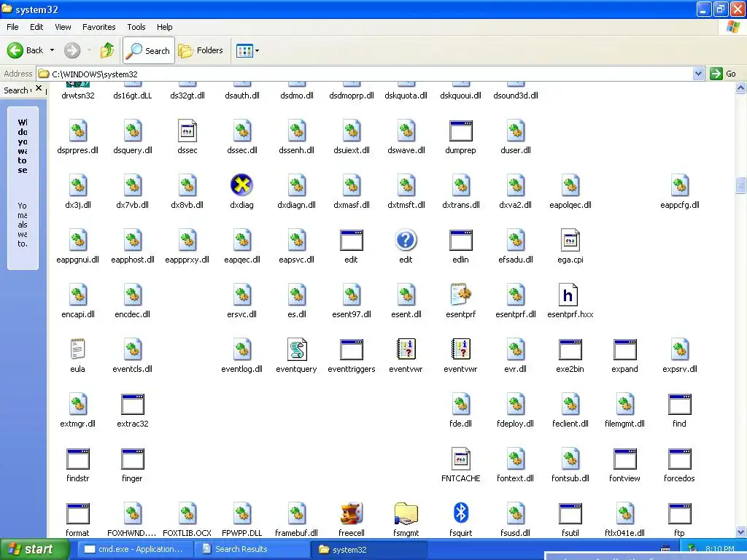
Task: Select the eula text file icon
Action: pyautogui.click(x=77, y=349)
